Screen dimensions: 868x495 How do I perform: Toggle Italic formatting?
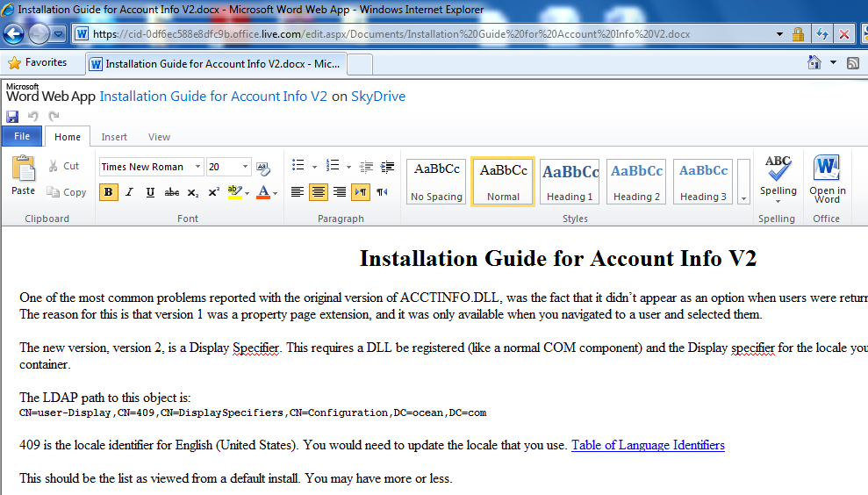(129, 192)
